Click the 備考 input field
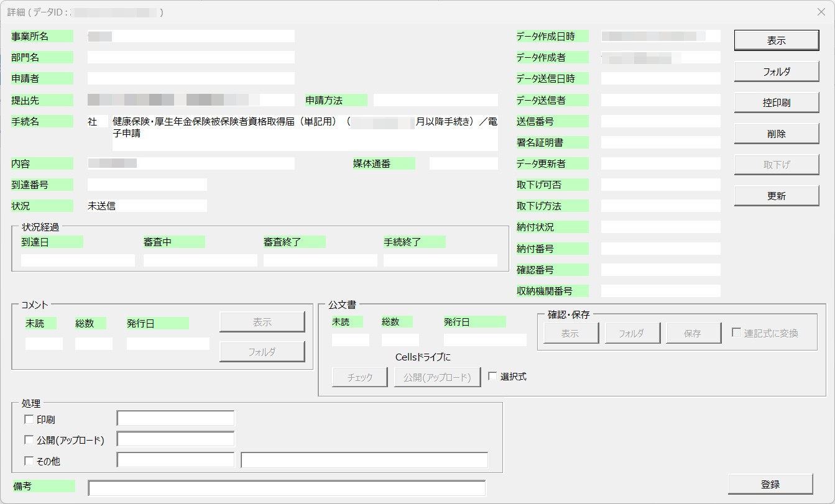Screen dimensions: 835x504 point(287,488)
